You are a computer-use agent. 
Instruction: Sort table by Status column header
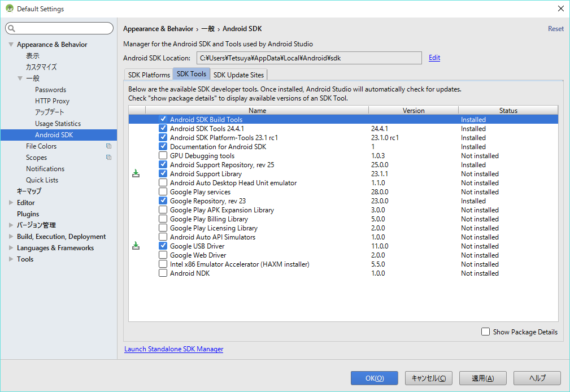[508, 110]
